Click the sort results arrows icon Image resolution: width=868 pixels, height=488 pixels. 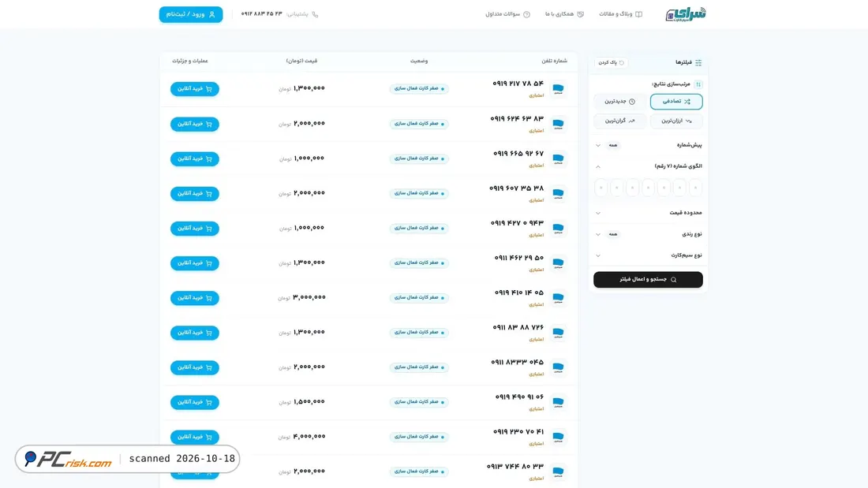tap(698, 84)
